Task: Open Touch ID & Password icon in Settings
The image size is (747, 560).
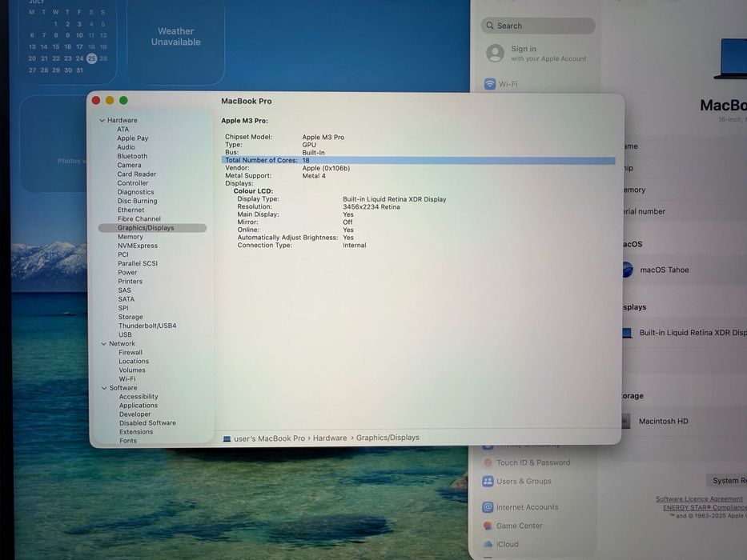Action: coord(488,462)
